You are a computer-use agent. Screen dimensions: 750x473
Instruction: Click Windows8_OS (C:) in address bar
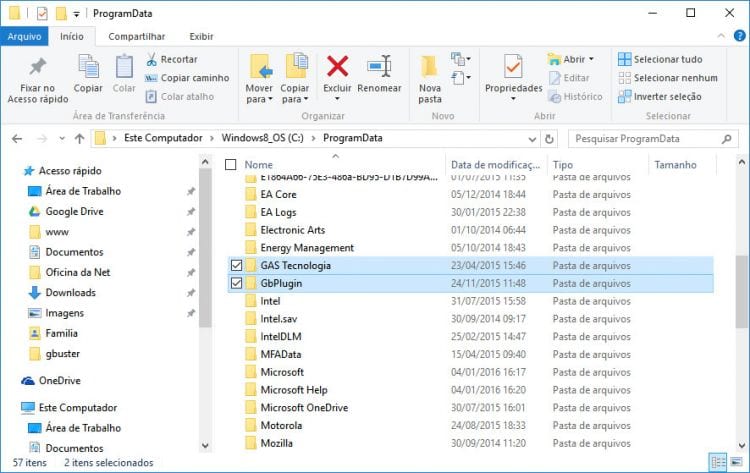262,138
